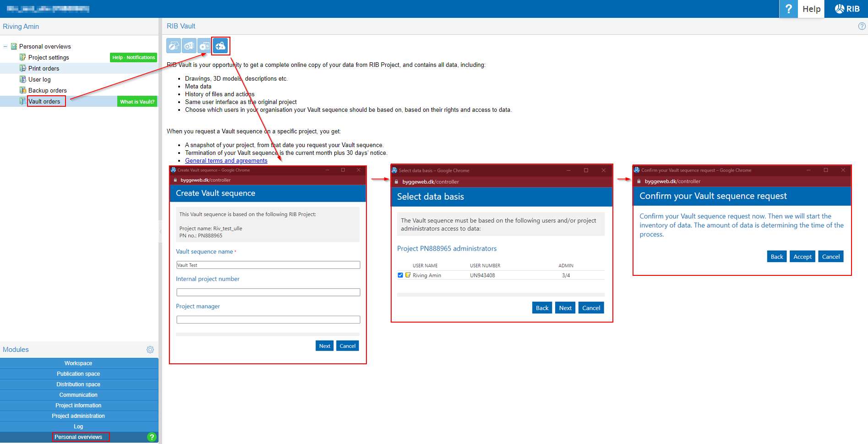Toggle the Riving Amin administrator checkbox

pos(400,275)
